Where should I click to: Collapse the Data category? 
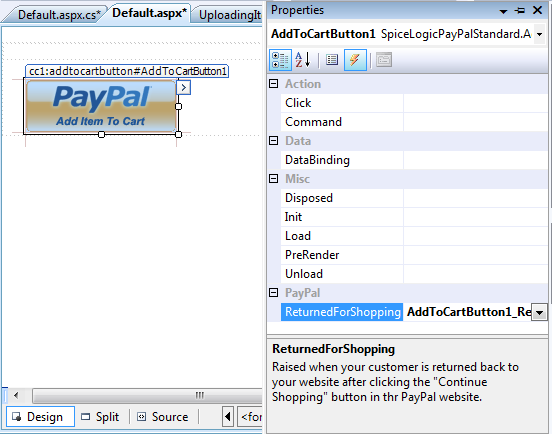(274, 141)
